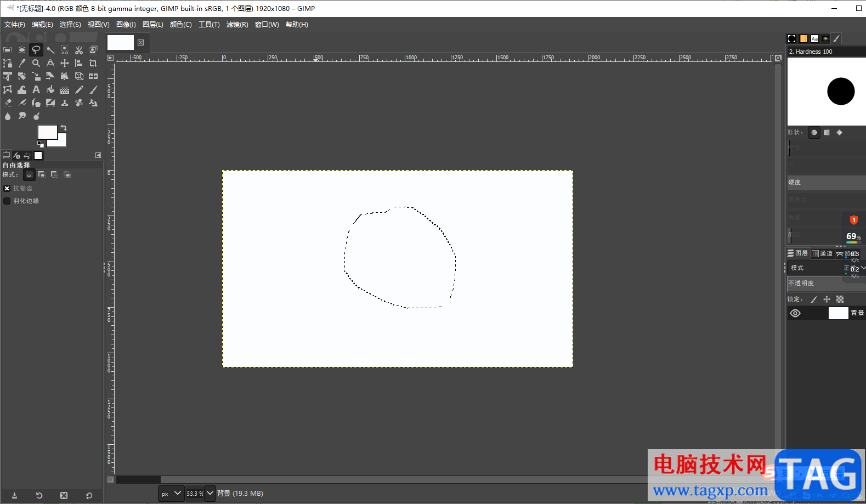Select the Rectangle Select tool
Image resolution: width=866 pixels, height=504 pixels.
tap(8, 50)
